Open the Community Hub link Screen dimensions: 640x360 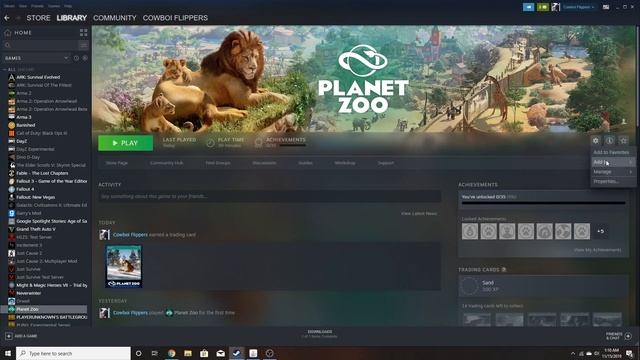(x=167, y=163)
